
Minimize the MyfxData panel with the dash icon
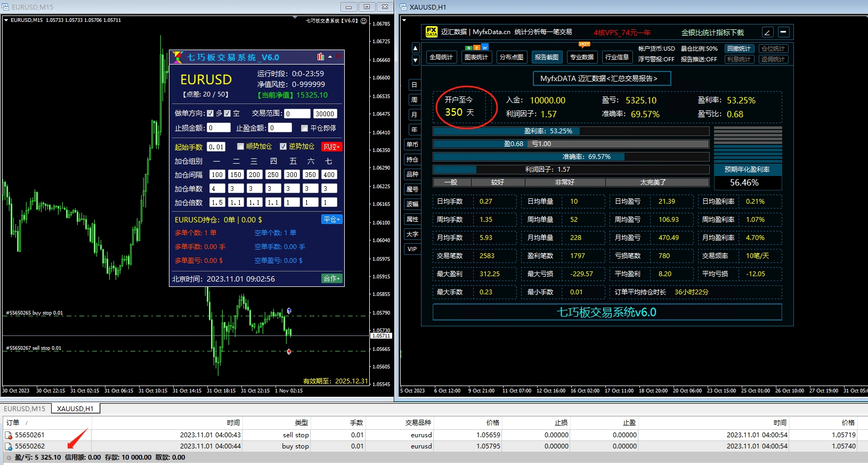click(783, 32)
